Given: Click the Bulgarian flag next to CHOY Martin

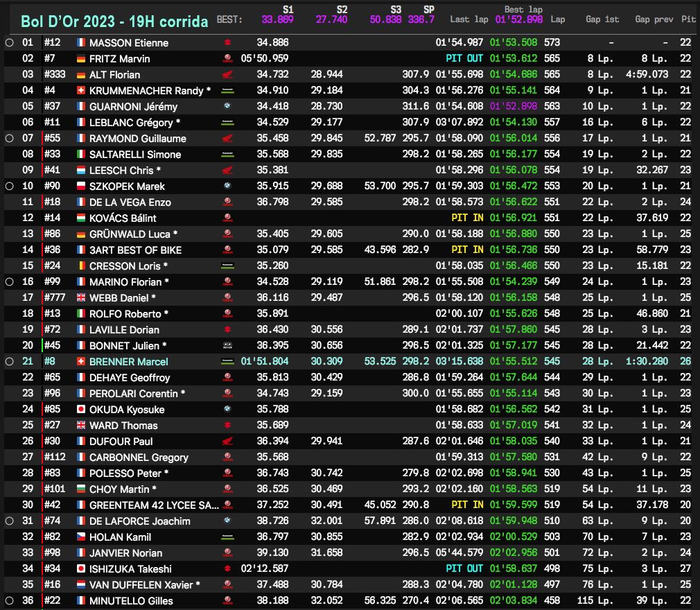Looking at the screenshot, I should pyautogui.click(x=81, y=489).
